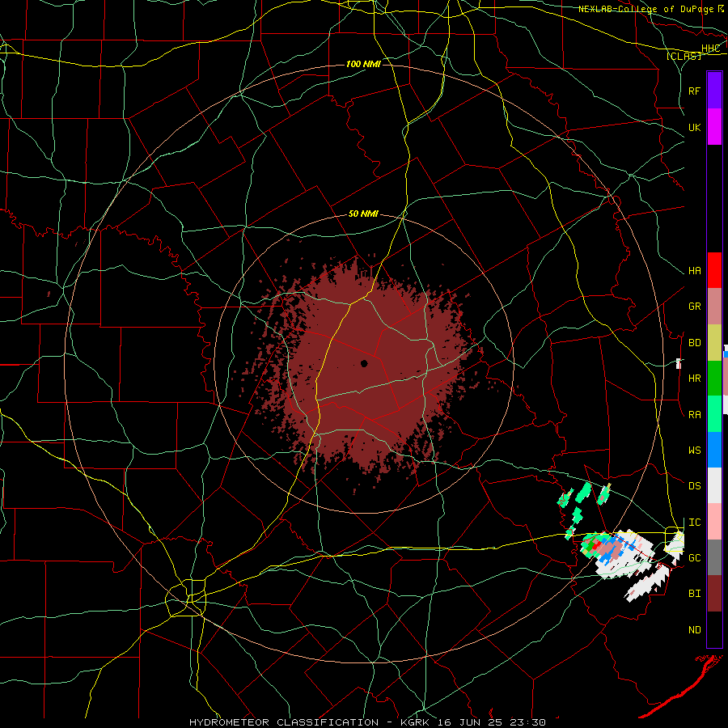728x728 pixels.
Task: Select the brown BI biological swatch
Action: pos(714,594)
